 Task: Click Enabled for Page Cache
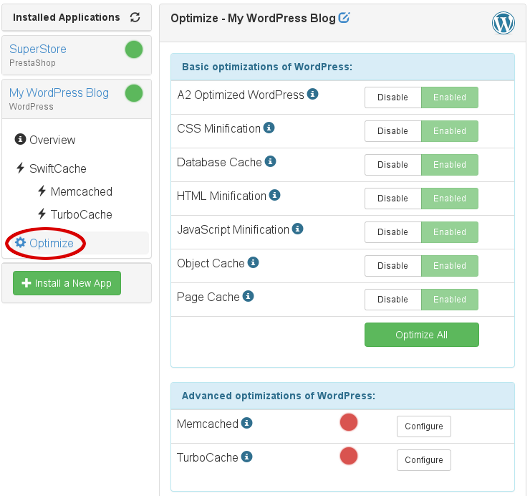tap(450, 300)
